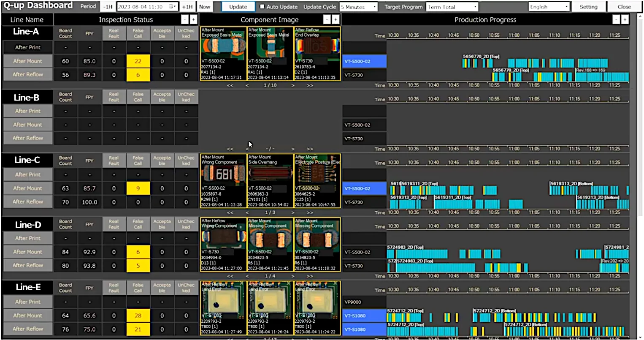
Task: Expand Component Image panel with plus button
Action: tap(335, 20)
